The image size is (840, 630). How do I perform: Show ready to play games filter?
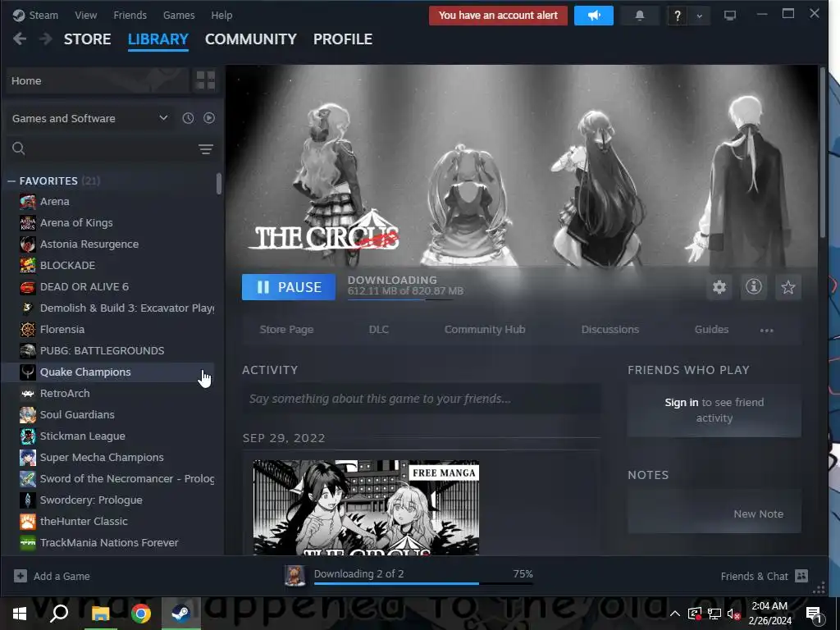point(209,118)
